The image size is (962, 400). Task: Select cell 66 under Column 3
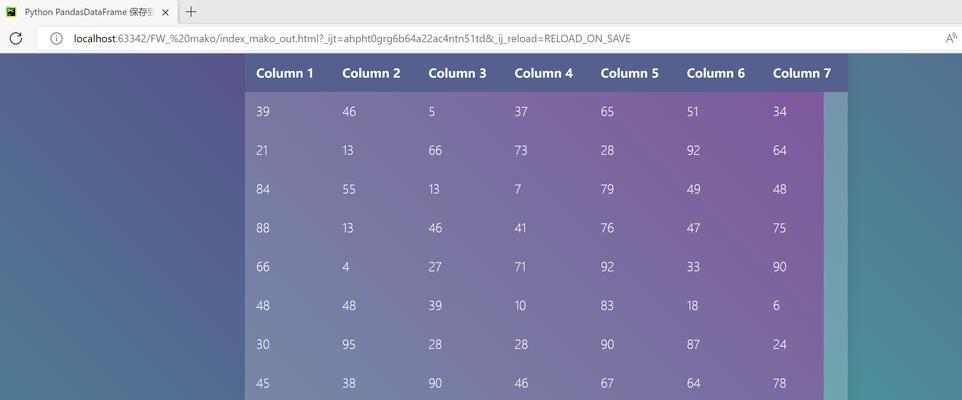[x=435, y=150]
